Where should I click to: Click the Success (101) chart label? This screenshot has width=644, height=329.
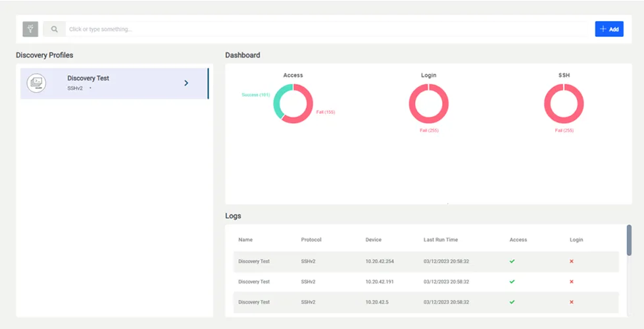coord(255,95)
